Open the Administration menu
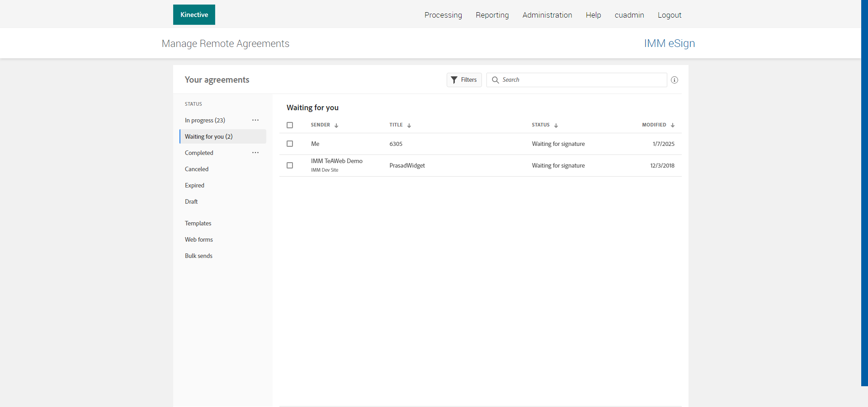Screen dimensions: 868x407 coord(547,15)
